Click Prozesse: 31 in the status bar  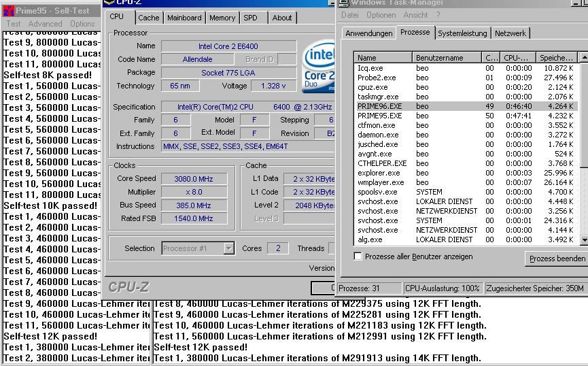point(369,288)
